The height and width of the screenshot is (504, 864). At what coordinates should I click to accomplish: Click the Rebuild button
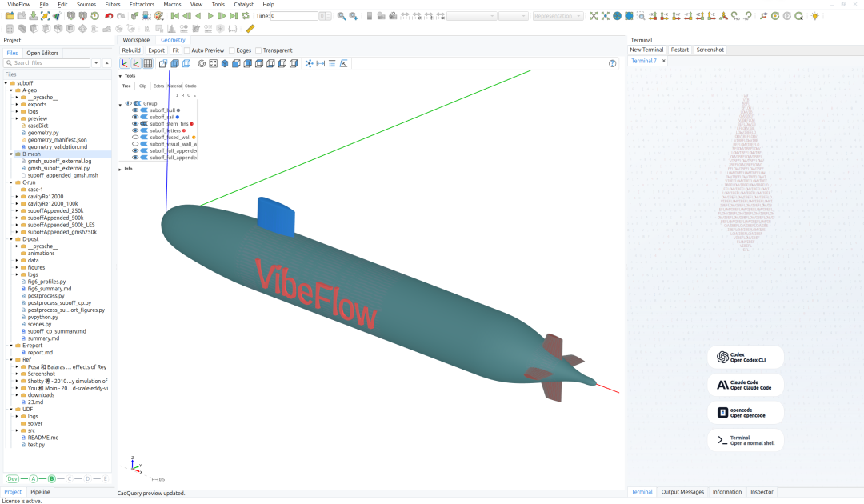coord(131,50)
